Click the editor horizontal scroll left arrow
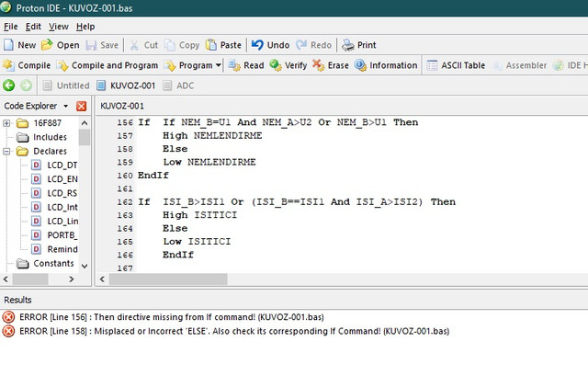The image size is (588, 376). point(102,279)
